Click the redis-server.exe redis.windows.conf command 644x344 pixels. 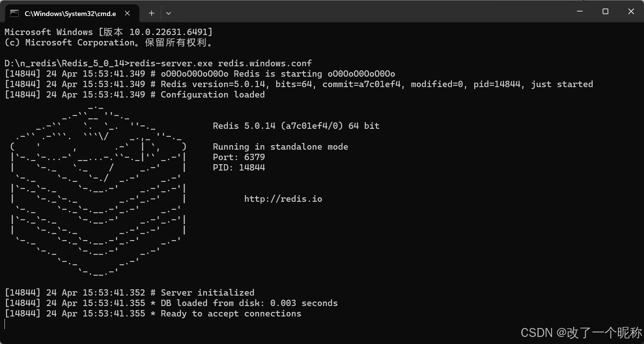click(221, 63)
